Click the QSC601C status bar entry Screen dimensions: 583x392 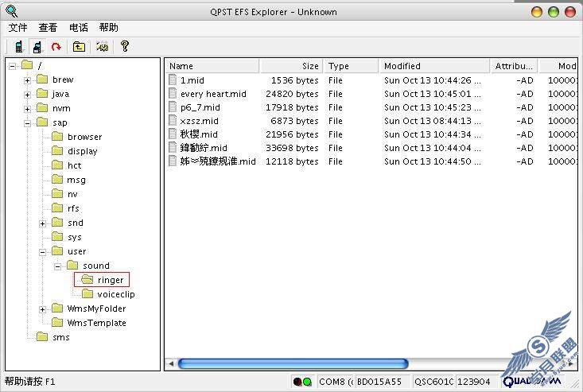click(x=433, y=382)
